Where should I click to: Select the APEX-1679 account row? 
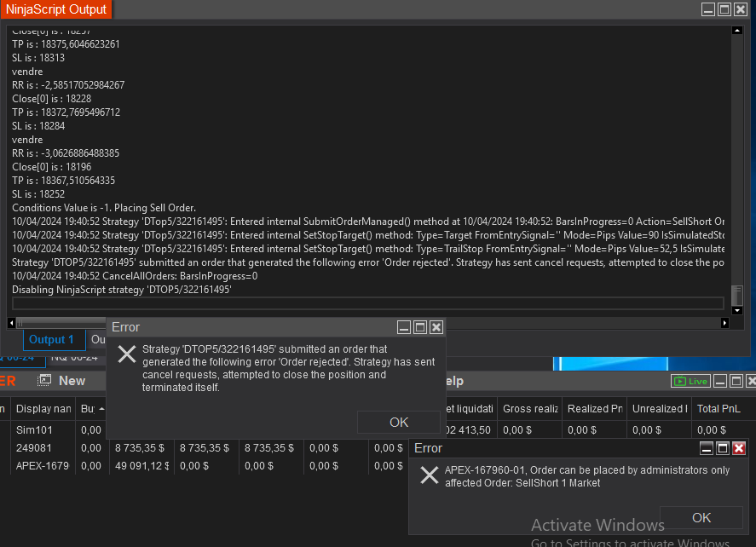click(x=43, y=466)
